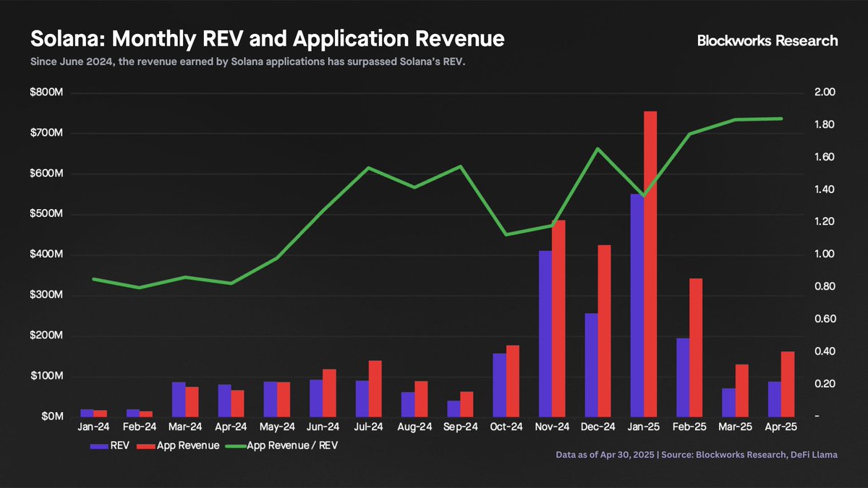
Task: Click the purple REV legend swatch
Action: [x=99, y=446]
